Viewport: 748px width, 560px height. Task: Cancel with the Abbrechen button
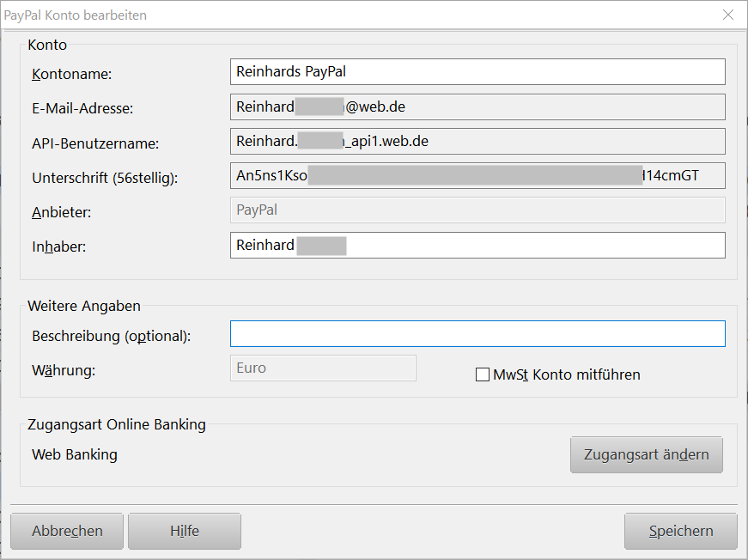(67, 531)
